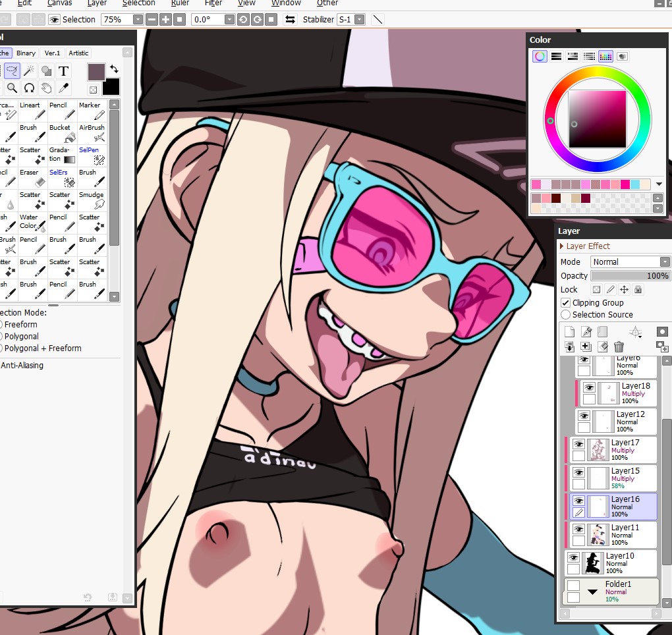Zoom out with the minus toolbar button
The width and height of the screenshot is (672, 635).
pos(152,19)
